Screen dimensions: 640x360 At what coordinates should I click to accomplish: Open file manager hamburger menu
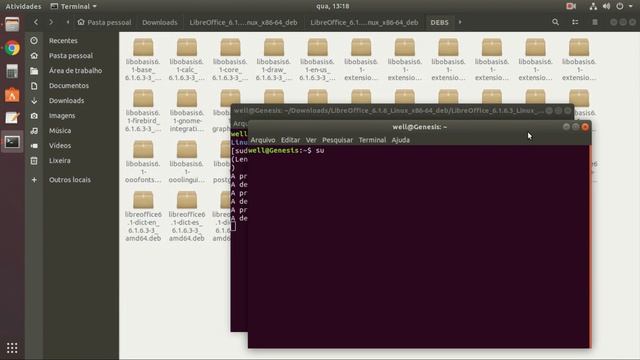point(595,22)
